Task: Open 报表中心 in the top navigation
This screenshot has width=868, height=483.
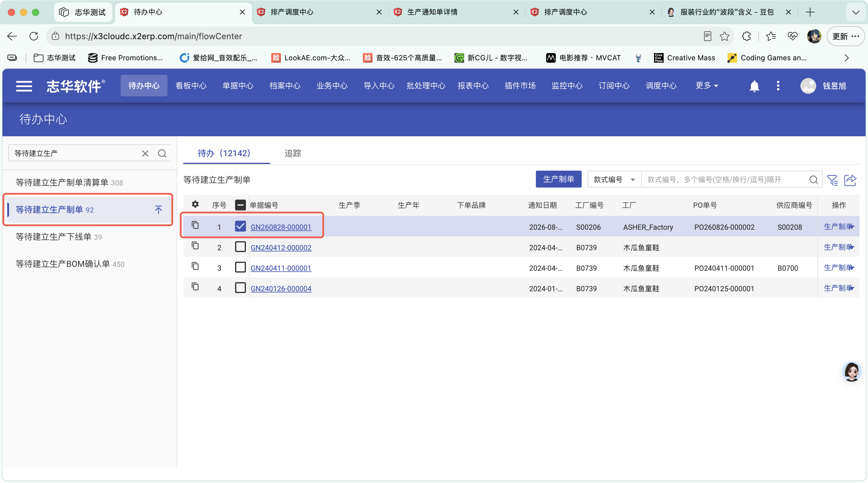Action: [x=473, y=86]
